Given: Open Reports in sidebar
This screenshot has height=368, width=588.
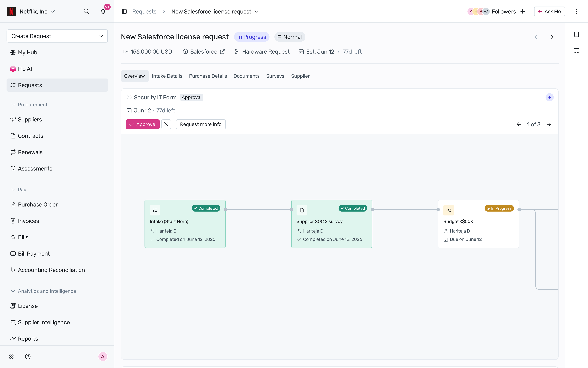Looking at the screenshot, I should tap(57, 339).
